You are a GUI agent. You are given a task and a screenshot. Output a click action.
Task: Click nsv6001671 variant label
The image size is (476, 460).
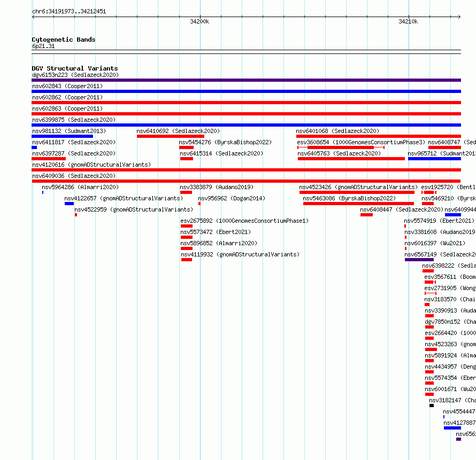click(450, 389)
